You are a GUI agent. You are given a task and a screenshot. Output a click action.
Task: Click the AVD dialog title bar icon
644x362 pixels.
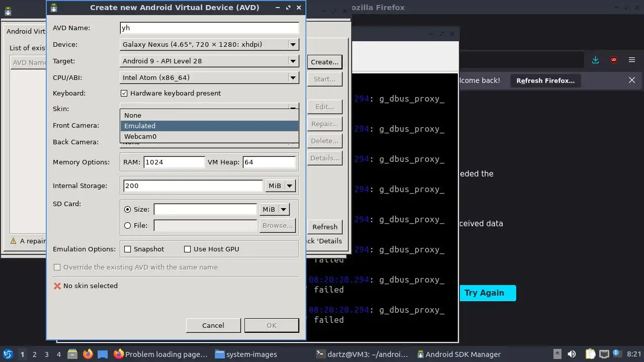(53, 8)
